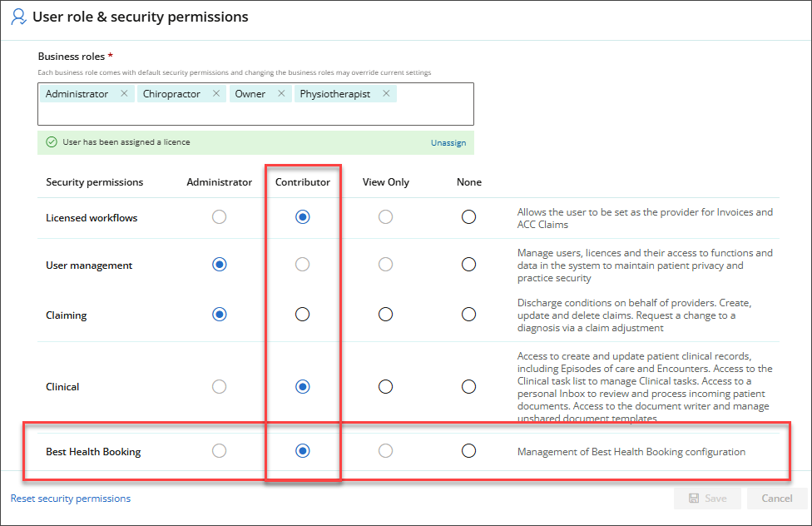Viewport: 812px width, 526px height.
Task: Click the 'User role & security permissions' heading
Action: (x=141, y=17)
